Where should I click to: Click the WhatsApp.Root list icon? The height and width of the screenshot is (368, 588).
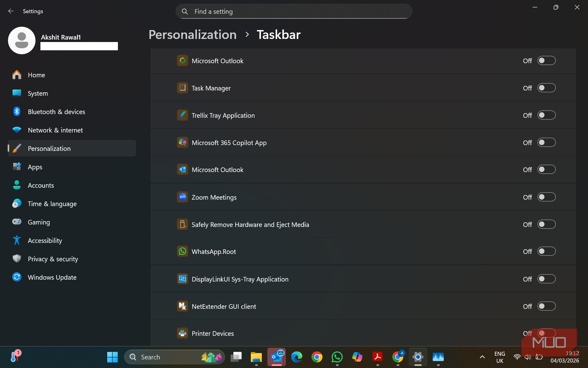point(183,251)
